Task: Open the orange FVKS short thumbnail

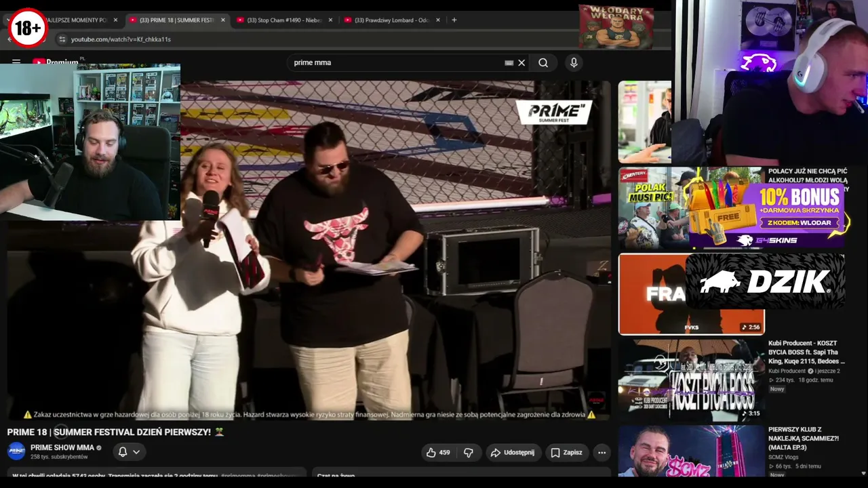Action: (691, 294)
